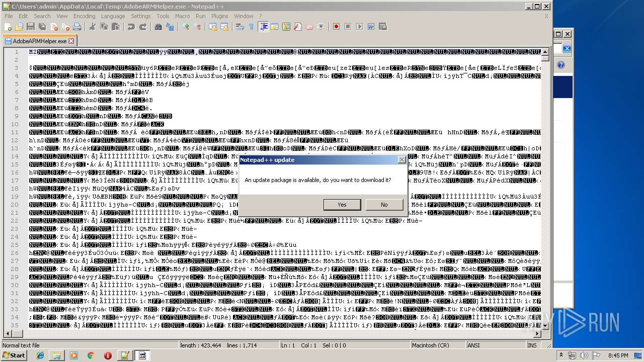Select the AdobeARMHelper.exe tab
Screen dimensions: 644x362
(40, 41)
